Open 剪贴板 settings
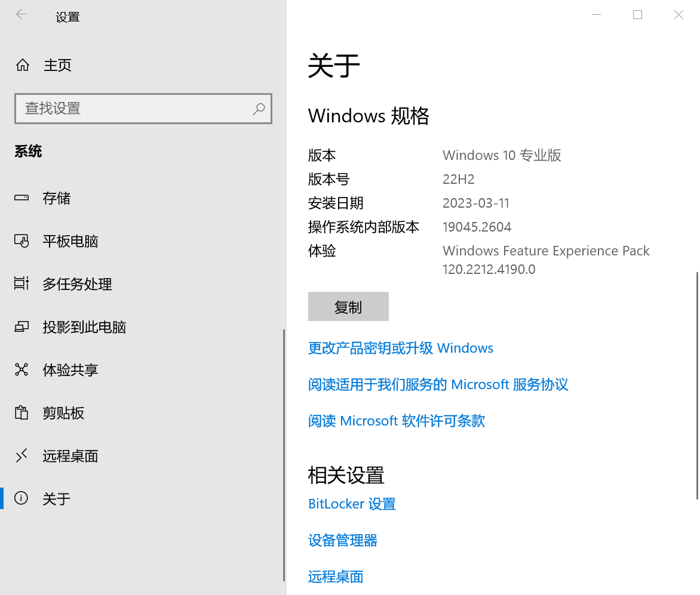700x595 pixels. (143, 413)
